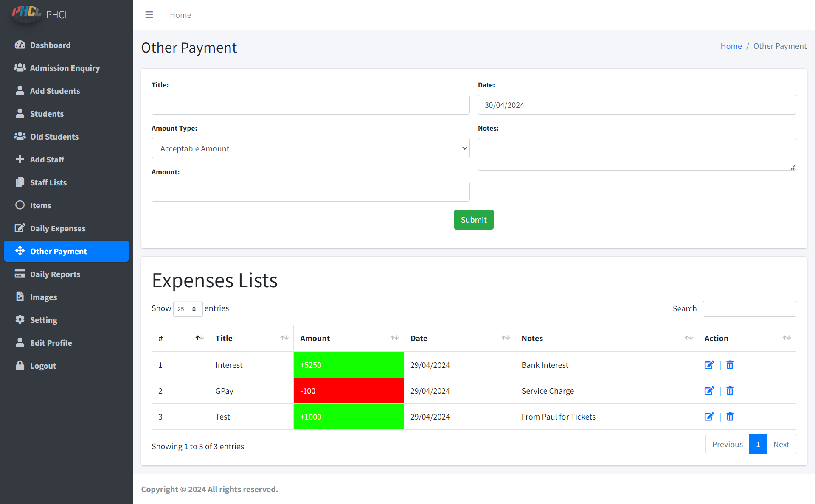The width and height of the screenshot is (815, 504).
Task: Click trash icon for Interest row
Action: 730,365
